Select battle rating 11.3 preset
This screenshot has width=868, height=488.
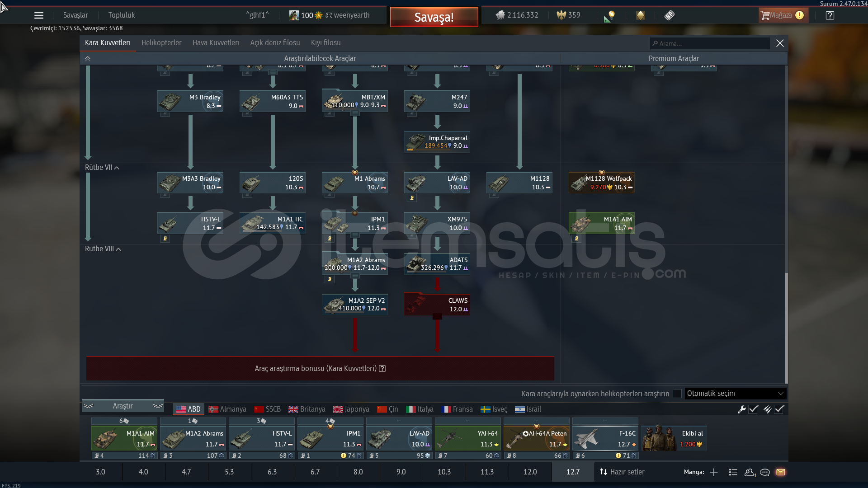487,472
